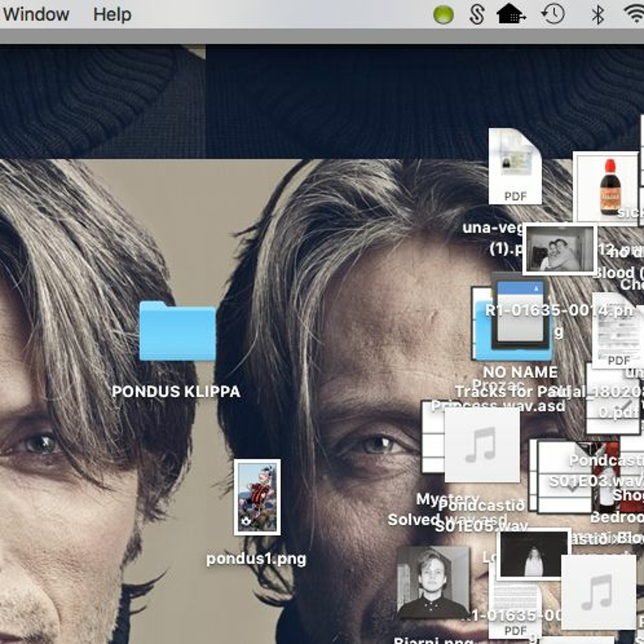Select the PONDUS KLIPPA folder name
The width and height of the screenshot is (644, 644).
pos(176,392)
